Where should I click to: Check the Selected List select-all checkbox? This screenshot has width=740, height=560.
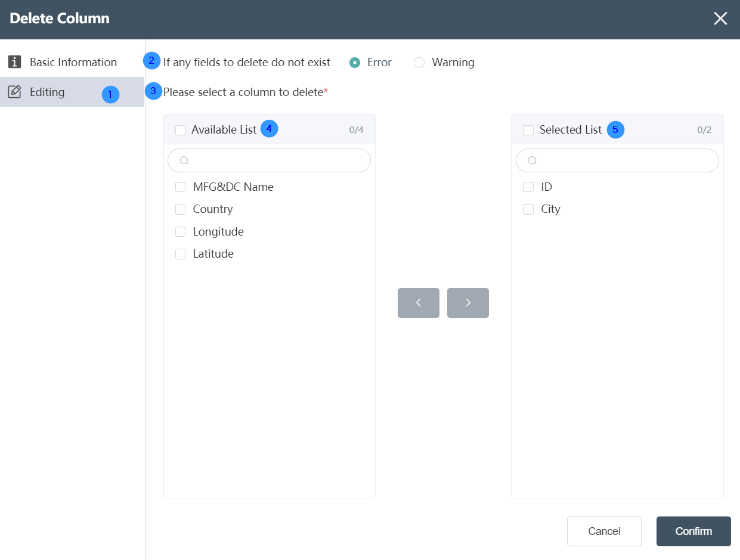[x=528, y=130]
